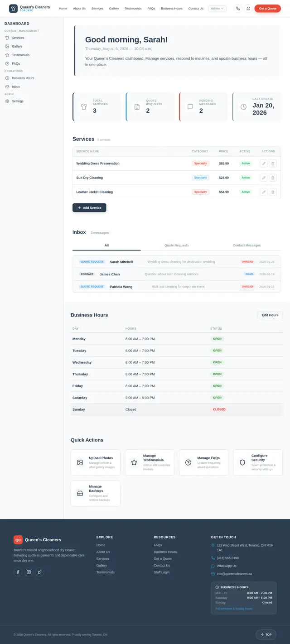Open Gallery in the sidebar
290x644 pixels.
click(31, 47)
